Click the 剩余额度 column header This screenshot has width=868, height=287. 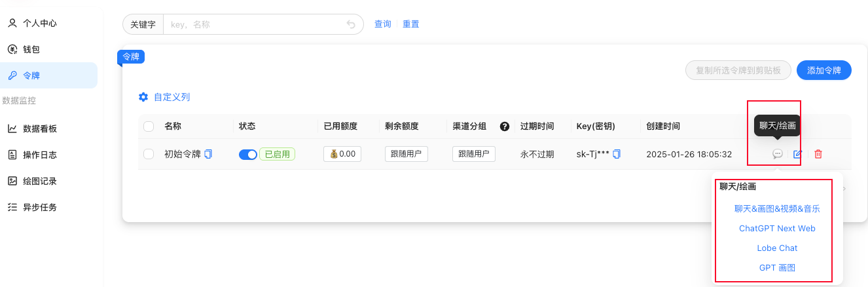pos(401,126)
